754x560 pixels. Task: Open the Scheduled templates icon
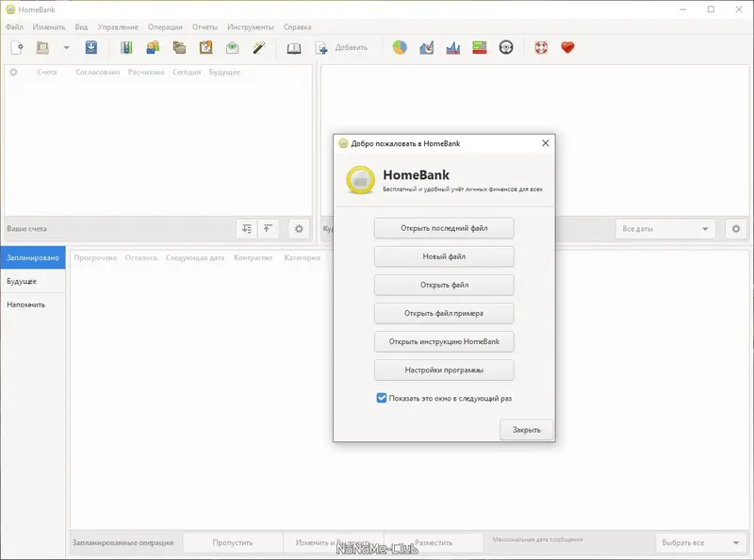pos(205,47)
